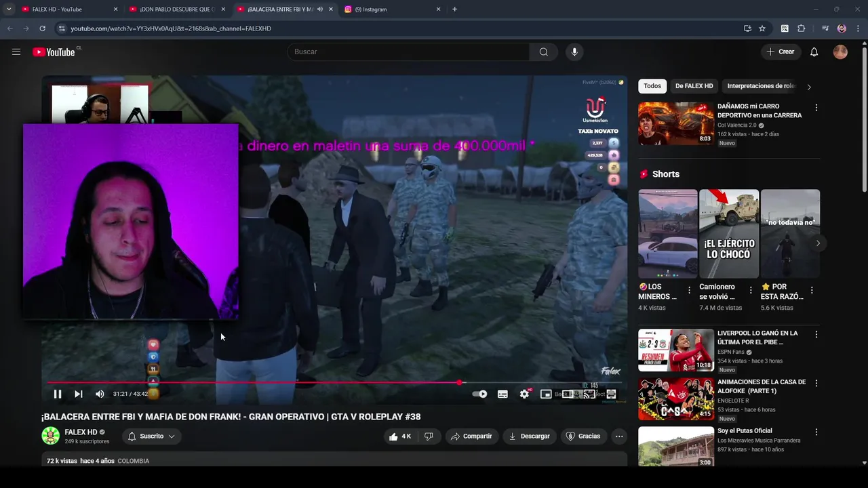The image size is (868, 488).
Task: Toggle subtitles in the video player
Action: tap(502, 394)
